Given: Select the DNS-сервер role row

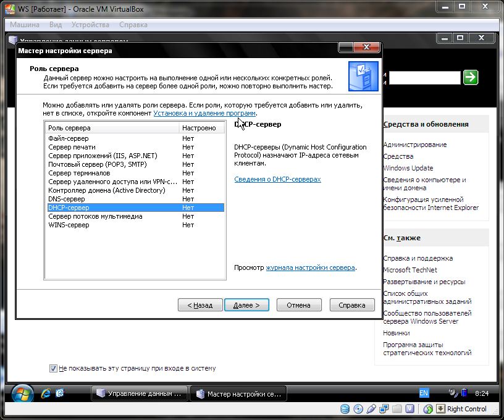Looking at the screenshot, I should click(x=135, y=199).
